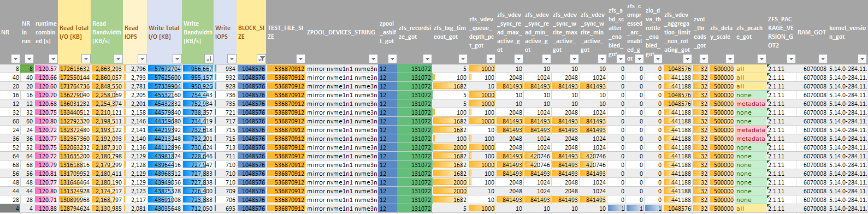Open the kernel_version_got filter arrow
Viewport: 868px width, 214px height.
point(863,58)
